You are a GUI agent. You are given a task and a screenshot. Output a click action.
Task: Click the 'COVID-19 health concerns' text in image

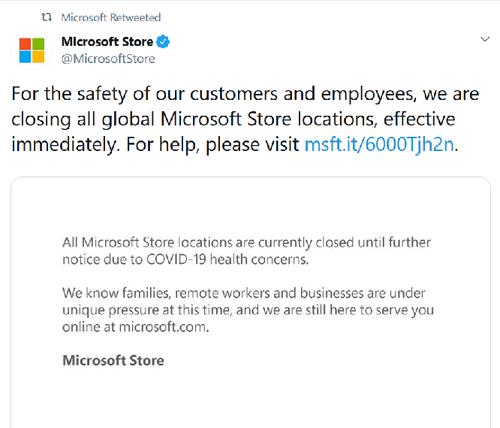tap(227, 259)
